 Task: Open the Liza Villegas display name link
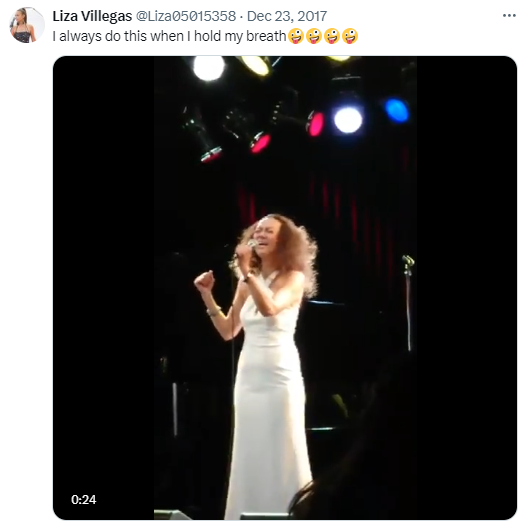pyautogui.click(x=92, y=16)
